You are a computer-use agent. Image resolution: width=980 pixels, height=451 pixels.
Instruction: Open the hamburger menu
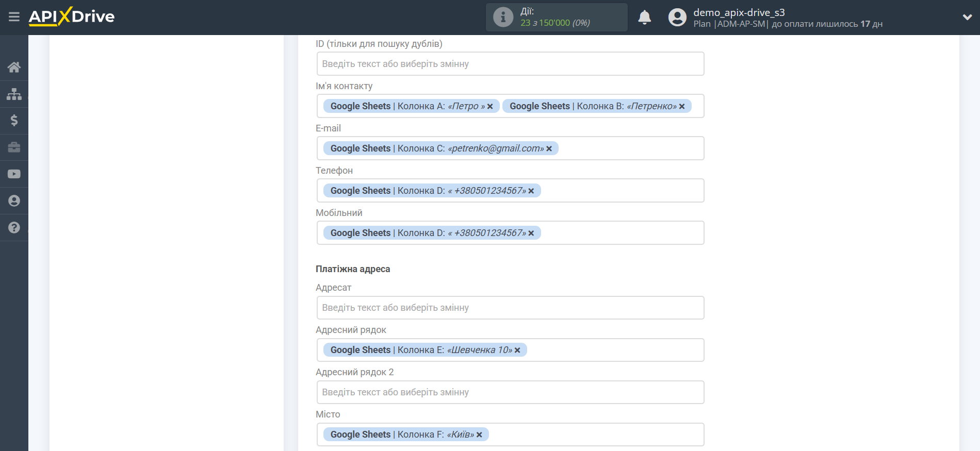14,17
